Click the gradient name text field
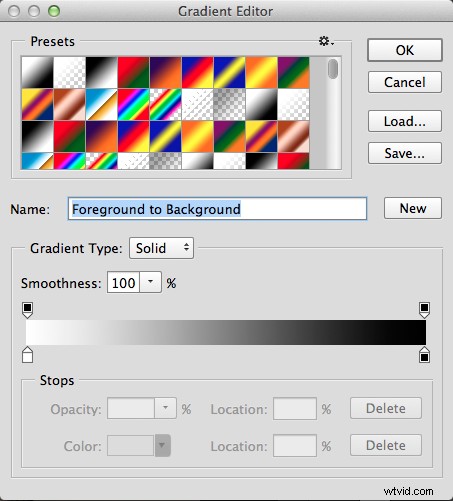Screen dimensions: 453x501 tap(217, 209)
